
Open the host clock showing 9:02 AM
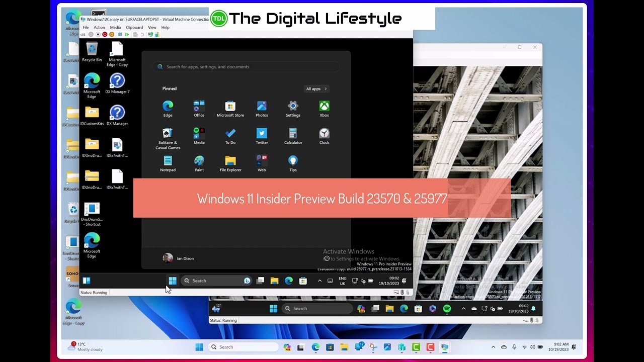pos(559,347)
